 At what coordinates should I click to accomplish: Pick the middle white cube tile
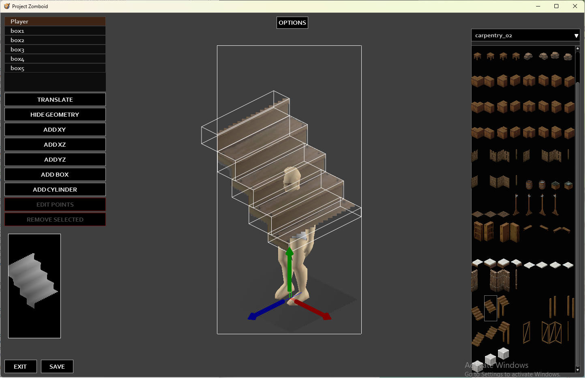click(x=490, y=359)
